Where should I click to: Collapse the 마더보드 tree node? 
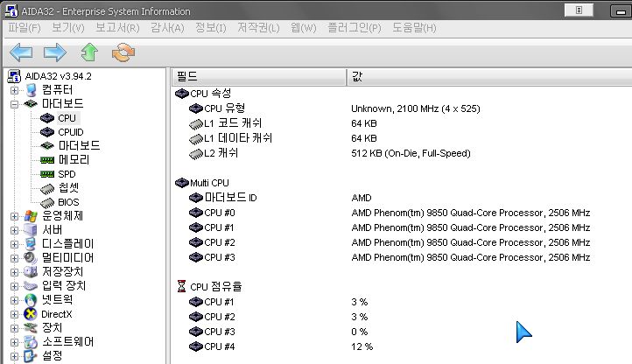coord(14,104)
